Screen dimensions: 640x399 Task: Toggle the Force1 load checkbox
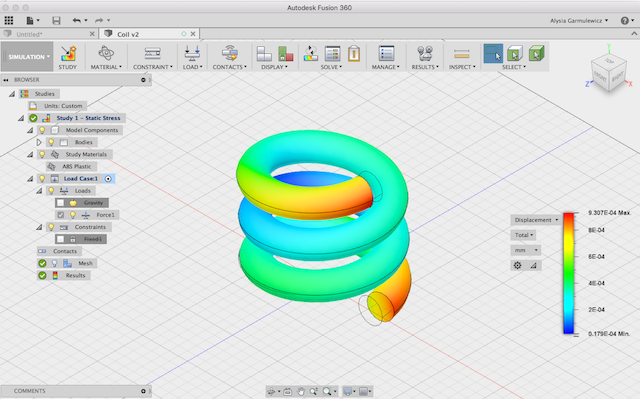[x=60, y=215]
